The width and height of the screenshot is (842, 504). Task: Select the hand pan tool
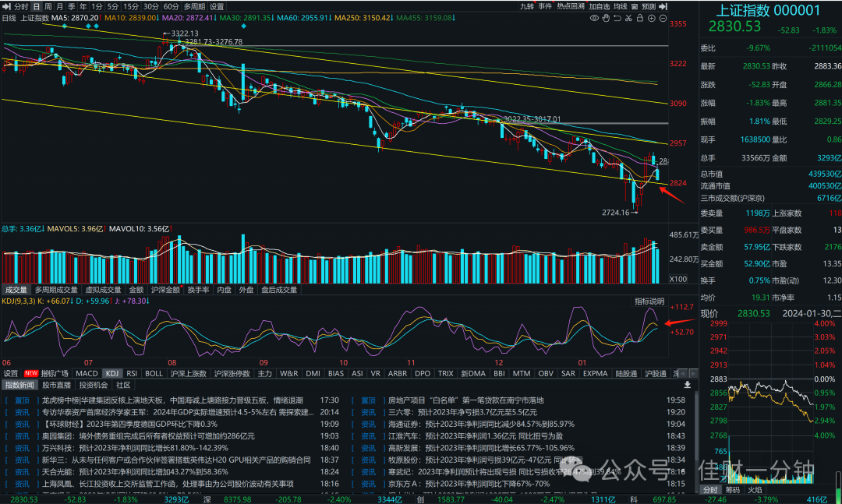click(606, 18)
